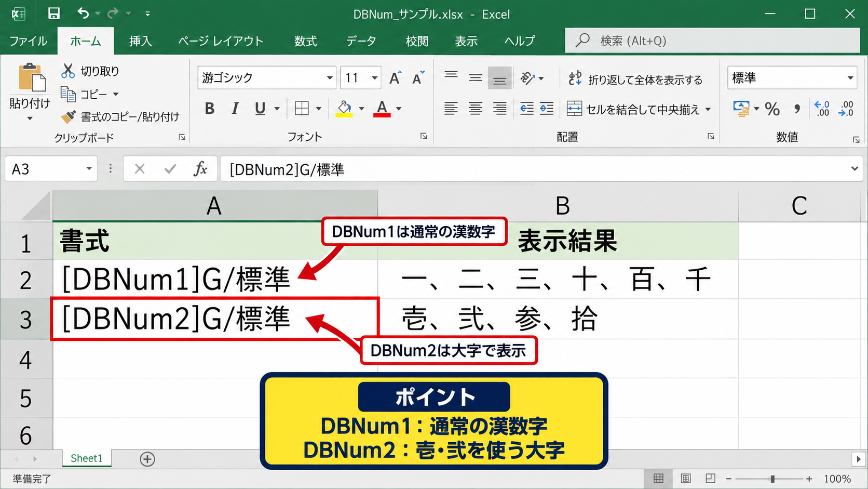Click the Undo arrow icon
Screen dimensions: 868x489
[83, 14]
